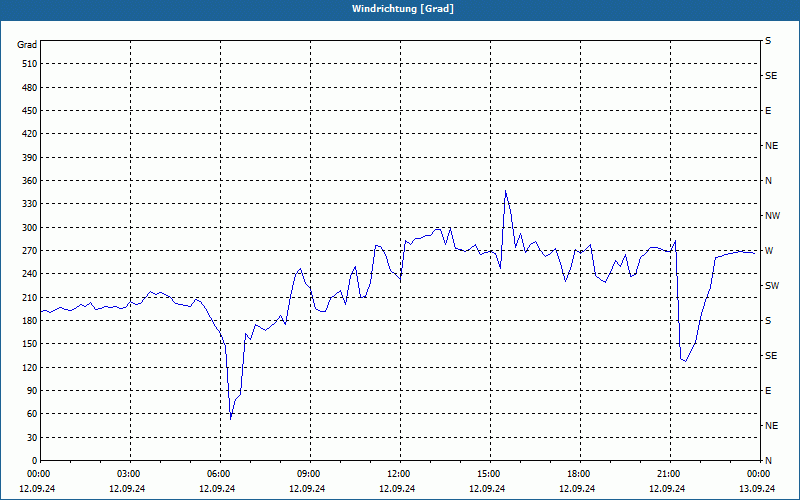Click the 180 y-axis value

[29, 321]
